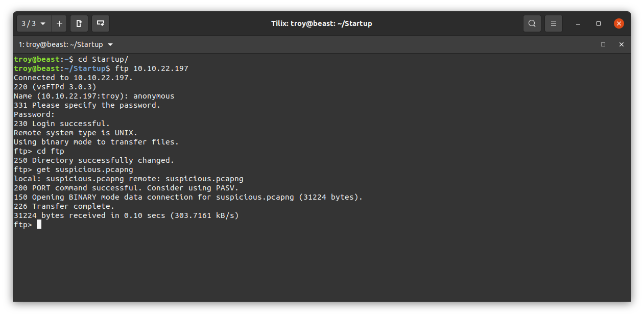Add a new session with the plus icon
Screen dimensions: 644x316
point(59,23)
